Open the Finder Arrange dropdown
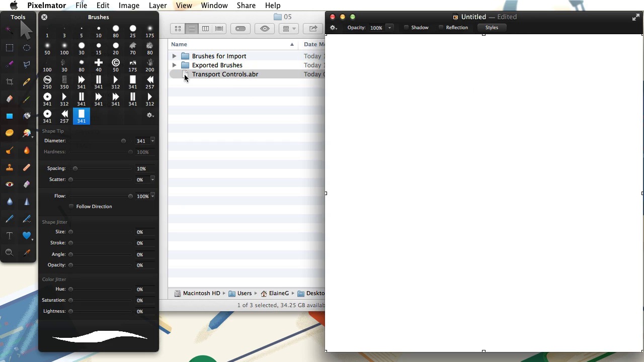The width and height of the screenshot is (644, 362). point(289,29)
